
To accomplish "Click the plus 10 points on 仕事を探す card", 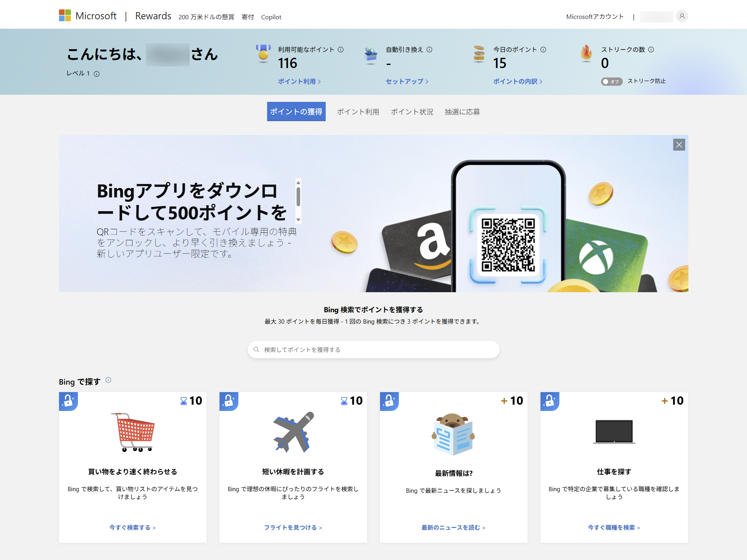I will [x=672, y=401].
